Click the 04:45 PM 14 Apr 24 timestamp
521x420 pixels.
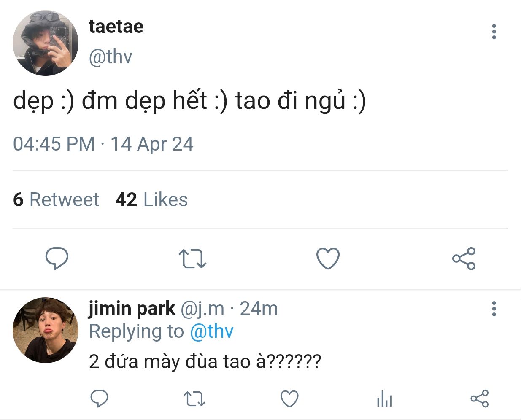coord(103,144)
